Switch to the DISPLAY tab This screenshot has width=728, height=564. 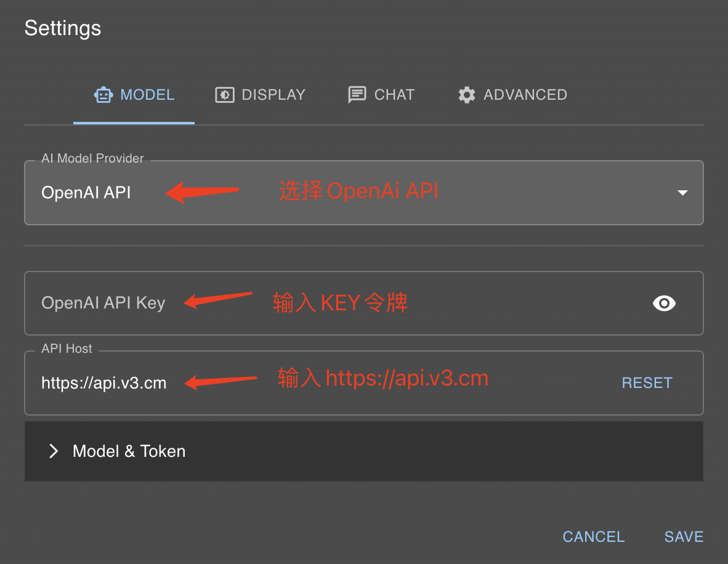(260, 95)
